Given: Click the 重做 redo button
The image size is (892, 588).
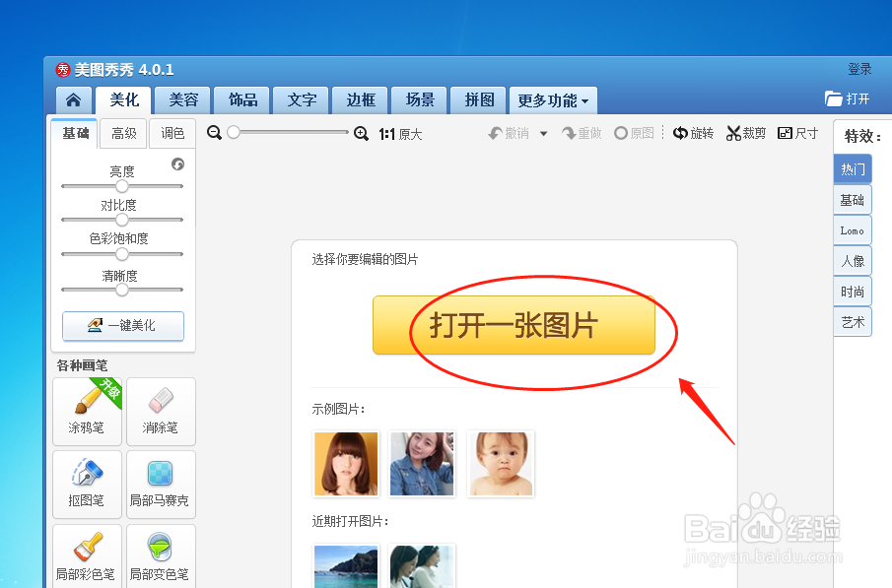Looking at the screenshot, I should click(x=582, y=133).
